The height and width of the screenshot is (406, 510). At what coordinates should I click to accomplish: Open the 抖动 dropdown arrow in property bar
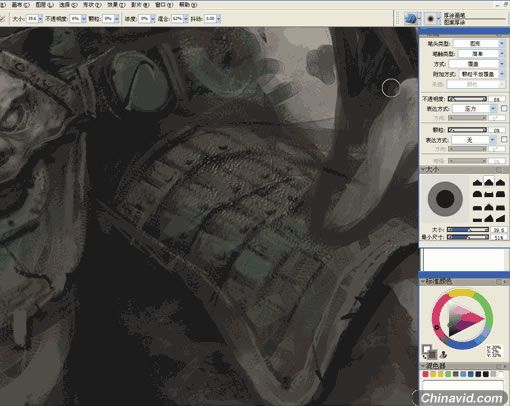[x=218, y=19]
